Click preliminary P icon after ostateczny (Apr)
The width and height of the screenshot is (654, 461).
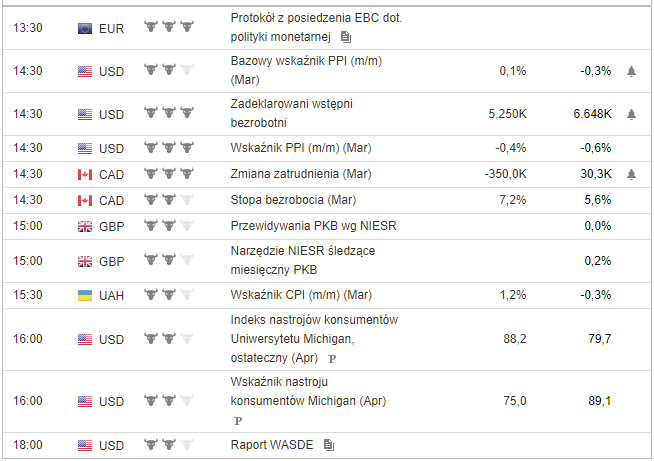pyautogui.click(x=332, y=357)
